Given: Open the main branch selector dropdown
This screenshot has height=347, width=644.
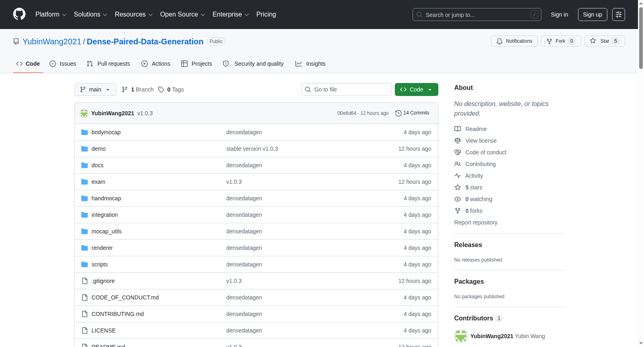Looking at the screenshot, I should click(x=95, y=89).
